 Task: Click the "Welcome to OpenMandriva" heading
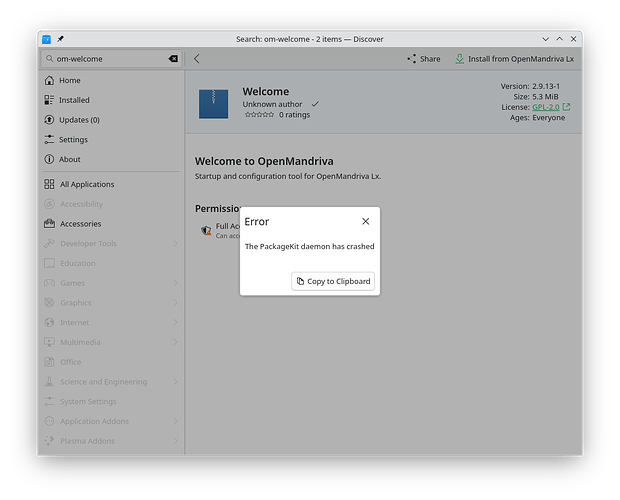click(264, 161)
